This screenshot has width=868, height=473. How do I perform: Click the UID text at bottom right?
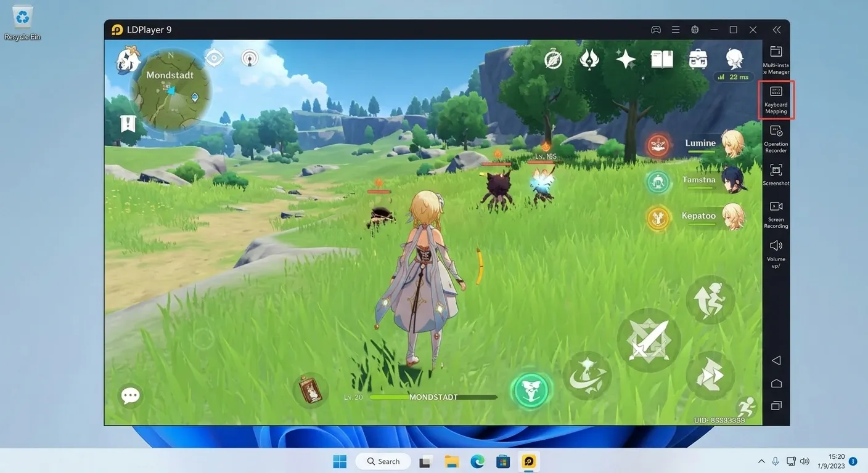719,420
